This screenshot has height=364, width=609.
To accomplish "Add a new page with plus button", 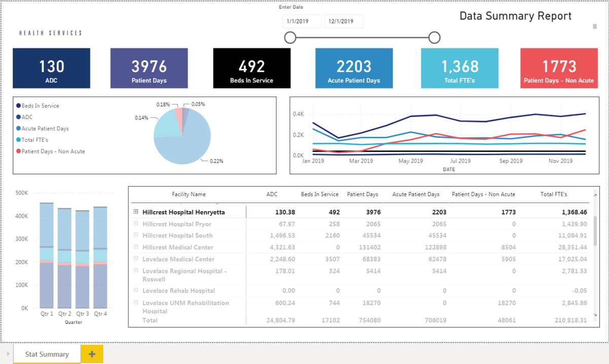I will pyautogui.click(x=92, y=354).
